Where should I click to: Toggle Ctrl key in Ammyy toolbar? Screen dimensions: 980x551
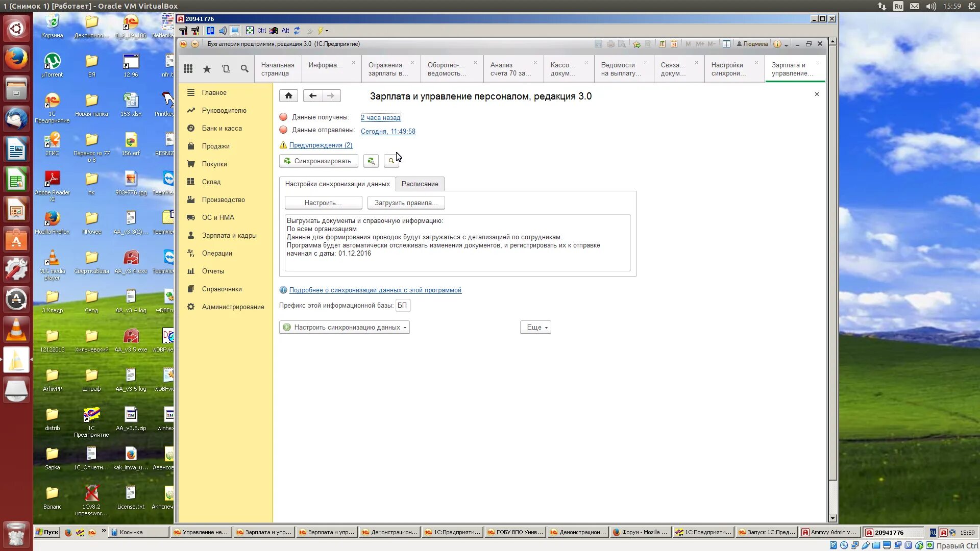[261, 31]
